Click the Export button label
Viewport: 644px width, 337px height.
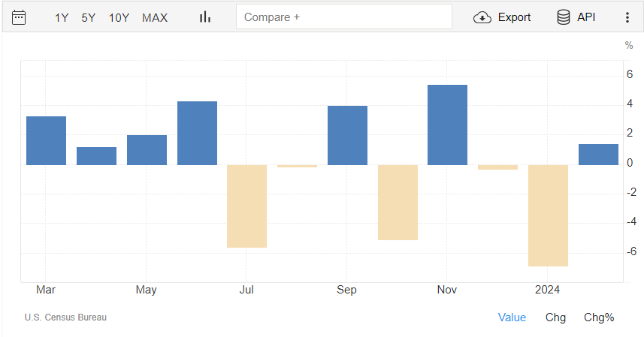point(514,17)
